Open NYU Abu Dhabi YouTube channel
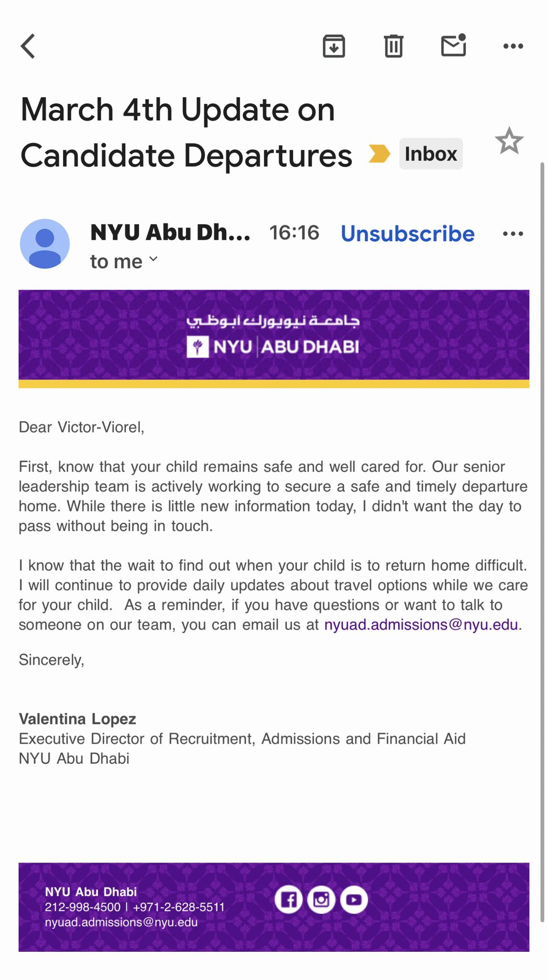This screenshot has height=980, width=548. tap(354, 900)
